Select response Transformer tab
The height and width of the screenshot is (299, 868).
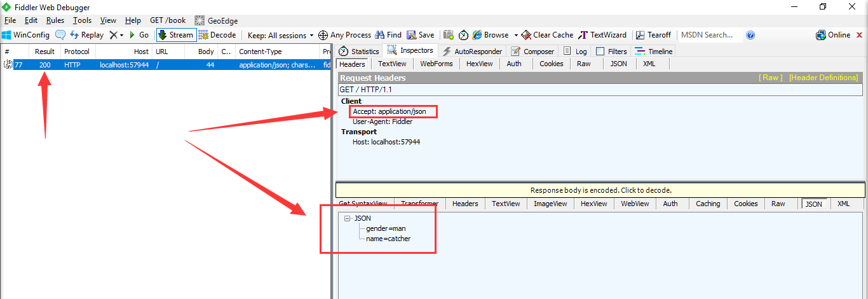pyautogui.click(x=419, y=204)
